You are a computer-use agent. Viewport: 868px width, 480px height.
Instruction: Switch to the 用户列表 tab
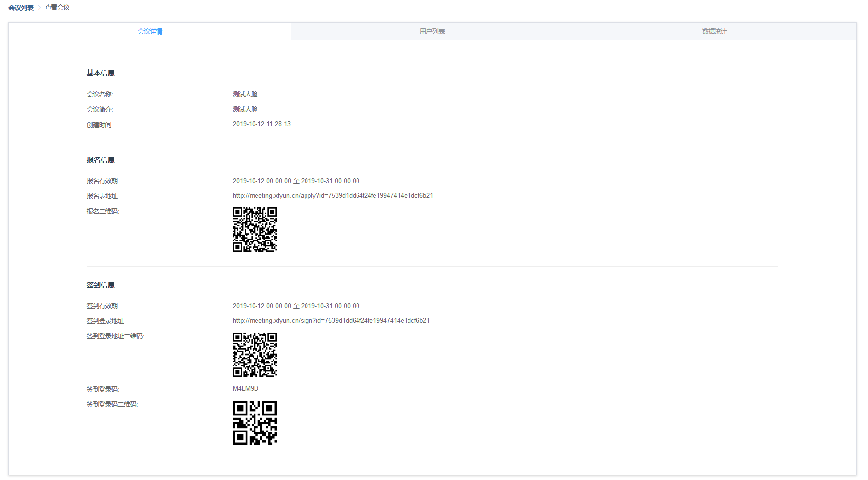coord(432,31)
